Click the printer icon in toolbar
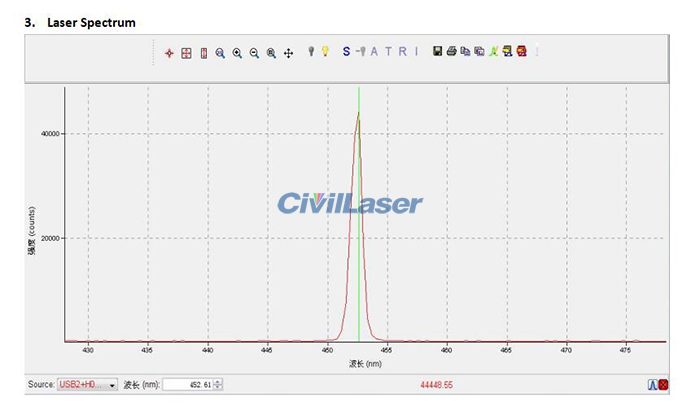Viewport: 700px width, 406px height. [451, 51]
